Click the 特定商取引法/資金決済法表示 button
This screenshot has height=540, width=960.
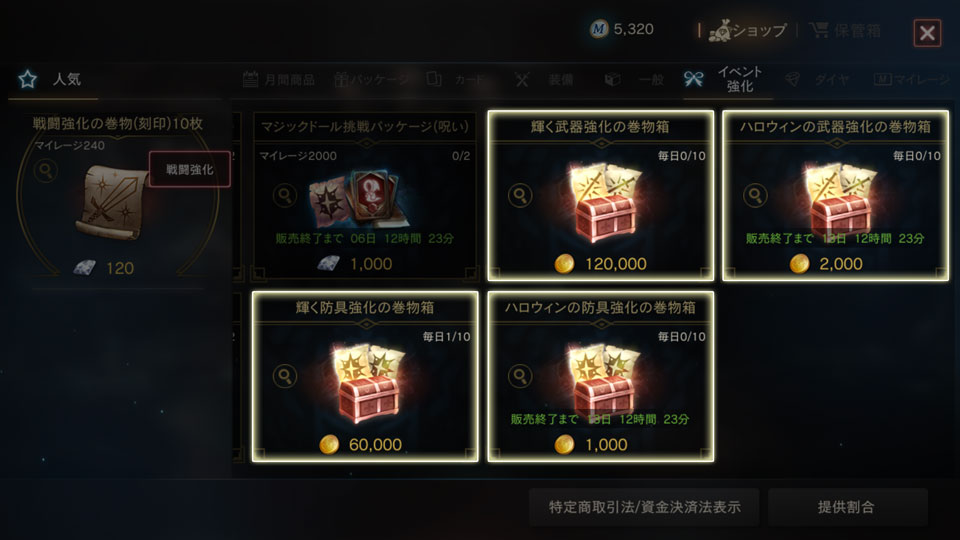[x=644, y=507]
